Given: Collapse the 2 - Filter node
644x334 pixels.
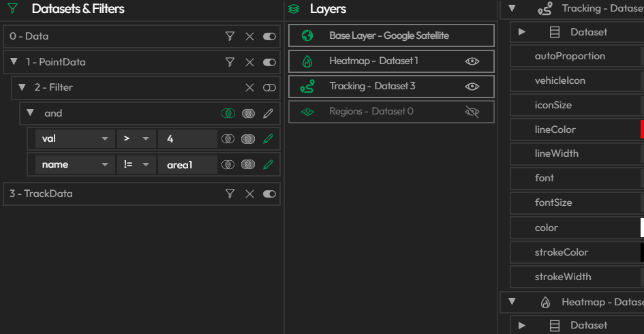Looking at the screenshot, I should (x=22, y=87).
